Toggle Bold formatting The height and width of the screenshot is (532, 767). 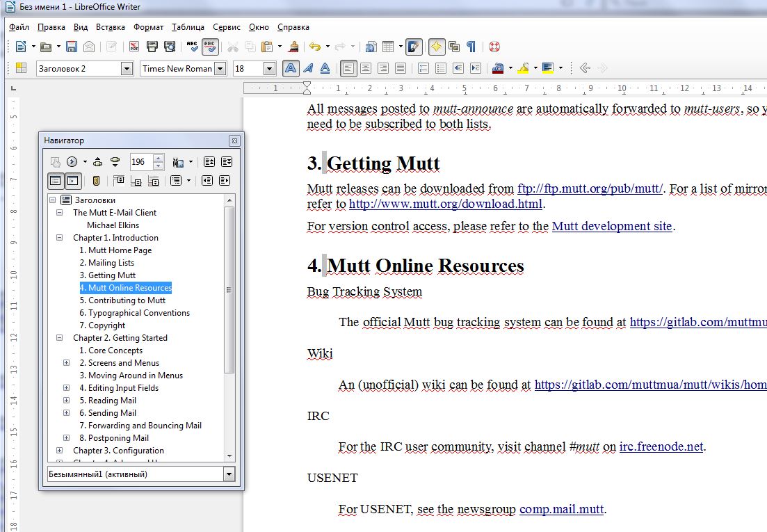pos(291,68)
